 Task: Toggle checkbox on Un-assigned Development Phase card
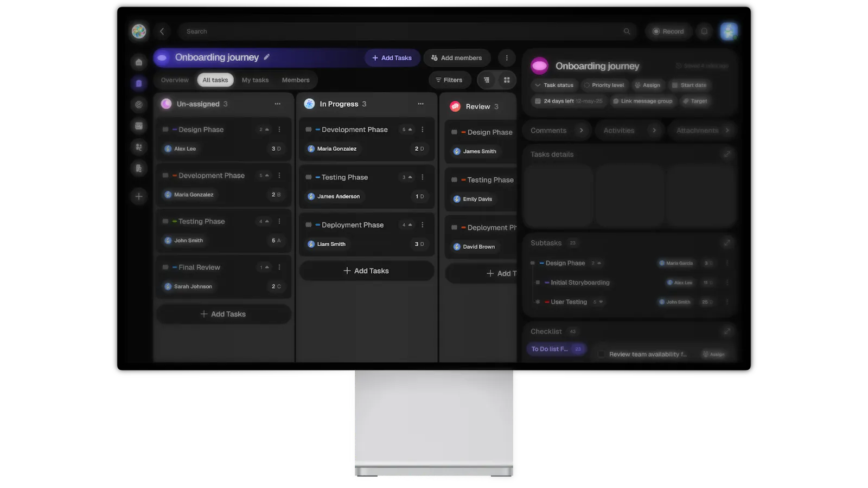[x=165, y=176]
